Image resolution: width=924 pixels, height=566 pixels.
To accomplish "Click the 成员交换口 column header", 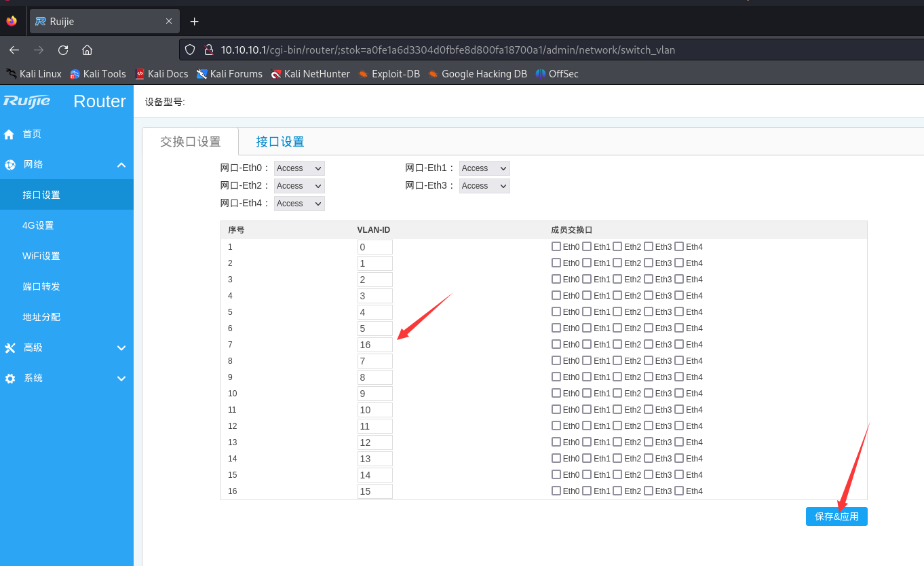I will 572,230.
